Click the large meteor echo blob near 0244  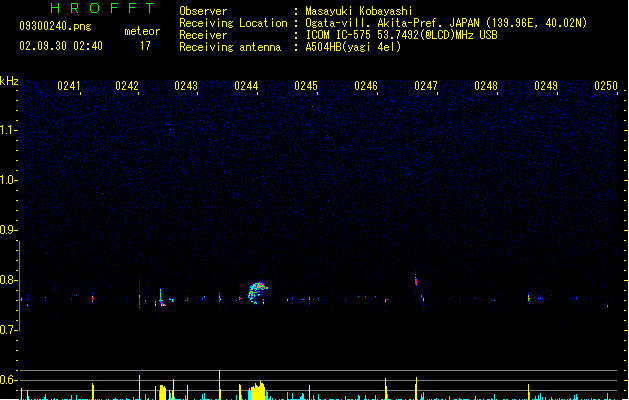point(257,293)
